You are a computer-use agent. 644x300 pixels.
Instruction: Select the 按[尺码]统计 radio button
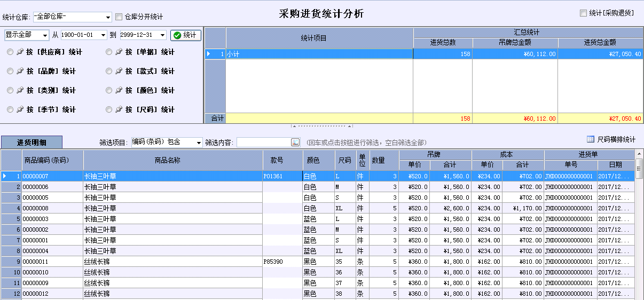click(109, 109)
